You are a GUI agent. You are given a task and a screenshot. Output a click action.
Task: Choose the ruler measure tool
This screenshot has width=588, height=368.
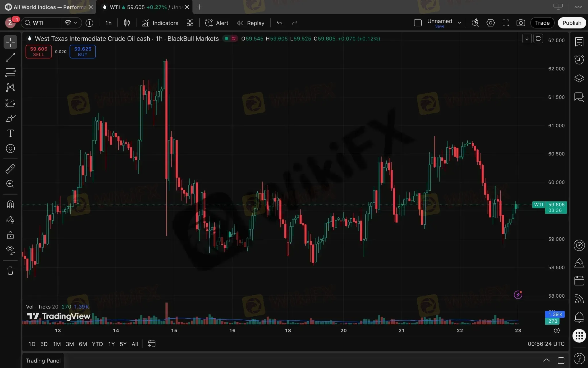click(x=10, y=169)
